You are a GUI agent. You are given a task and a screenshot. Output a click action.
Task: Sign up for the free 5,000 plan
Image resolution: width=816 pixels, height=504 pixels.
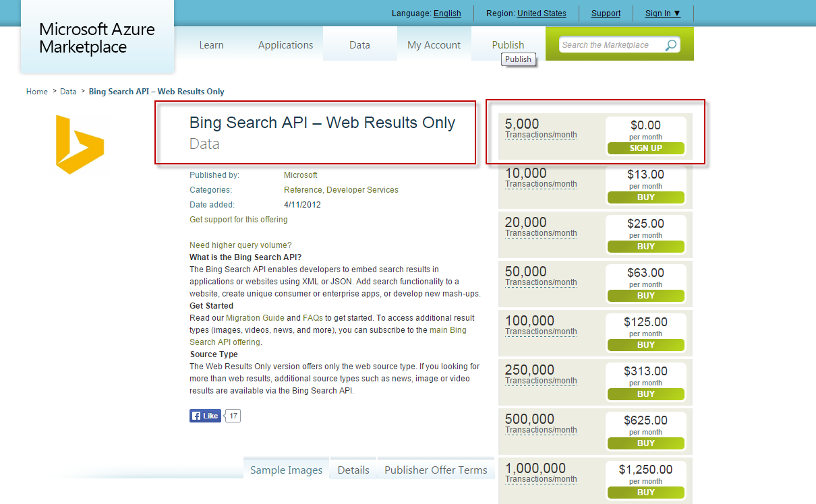646,148
